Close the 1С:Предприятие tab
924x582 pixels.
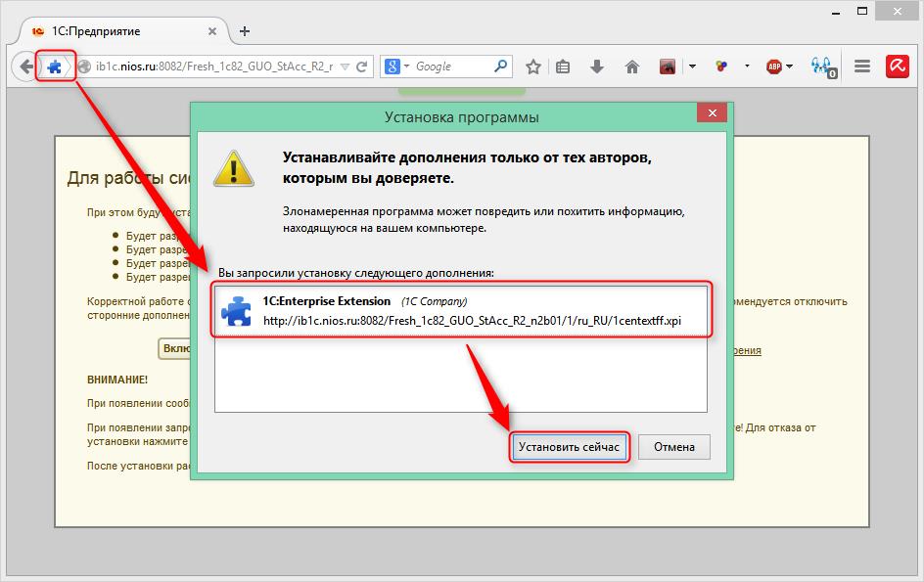(212, 31)
